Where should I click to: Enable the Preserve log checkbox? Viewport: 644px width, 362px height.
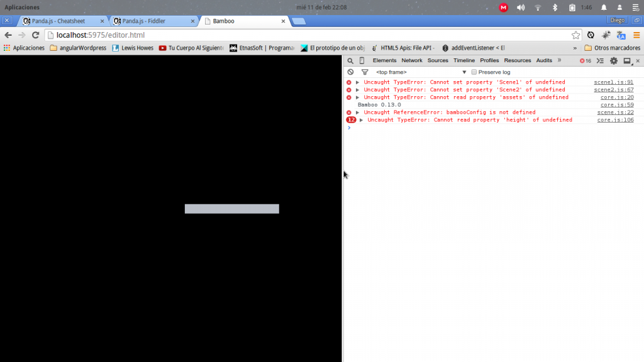click(474, 72)
